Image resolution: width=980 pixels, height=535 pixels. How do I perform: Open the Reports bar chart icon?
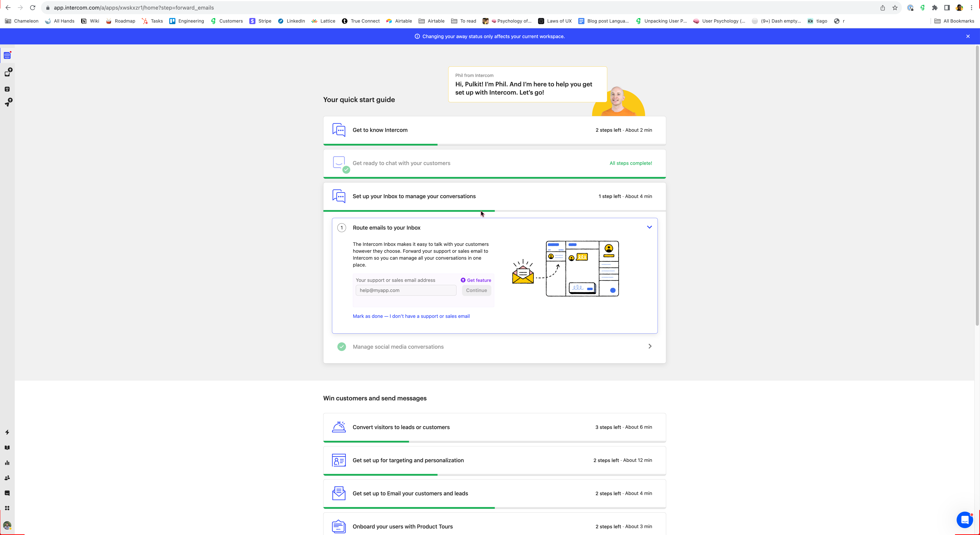coord(7,463)
